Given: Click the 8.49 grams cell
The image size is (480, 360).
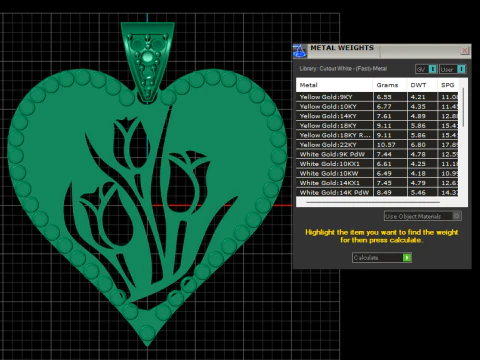Looking at the screenshot, I should coord(390,192).
